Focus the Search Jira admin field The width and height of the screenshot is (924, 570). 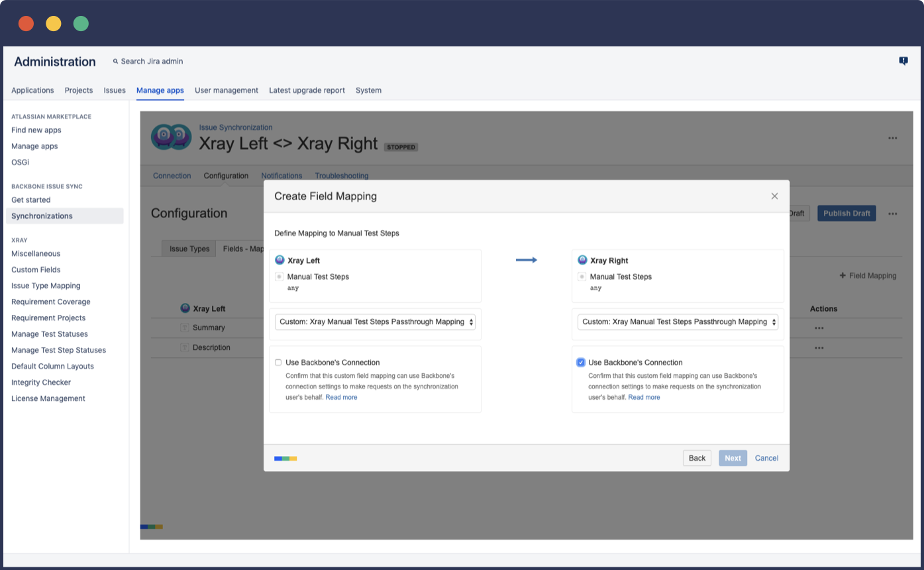coord(152,61)
